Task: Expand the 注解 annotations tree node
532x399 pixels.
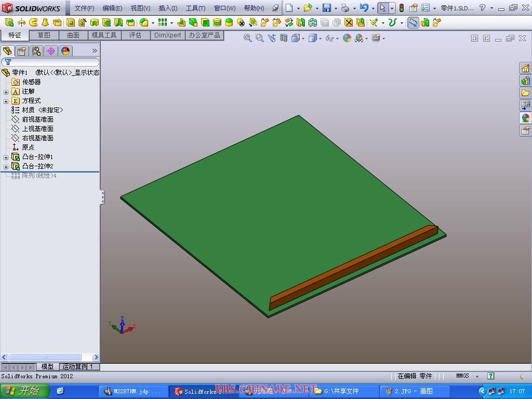Action: (6, 91)
